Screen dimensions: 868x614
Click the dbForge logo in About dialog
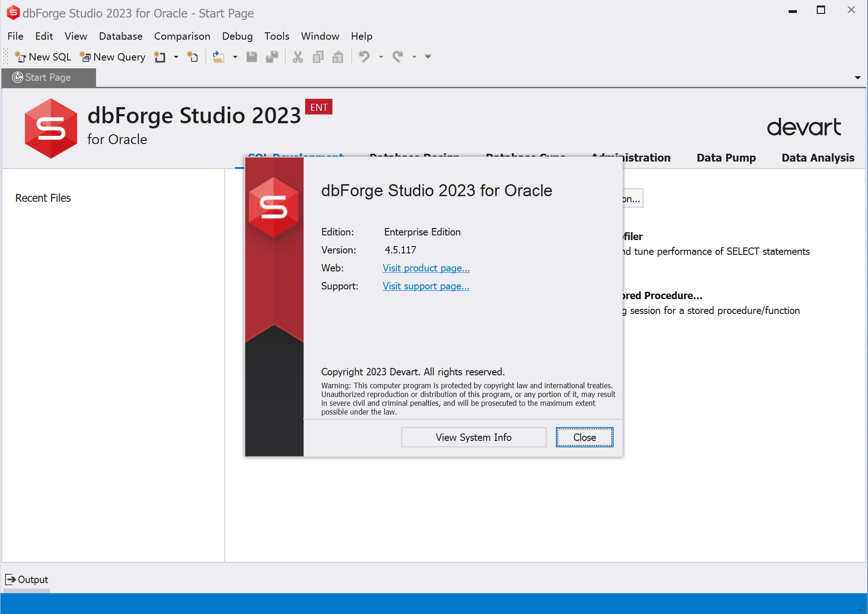coord(274,207)
